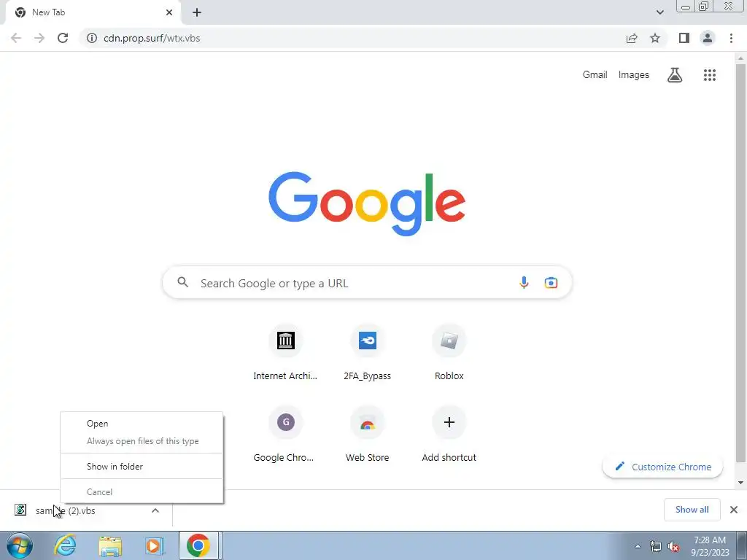Click the page vertical scrollbar

740,262
